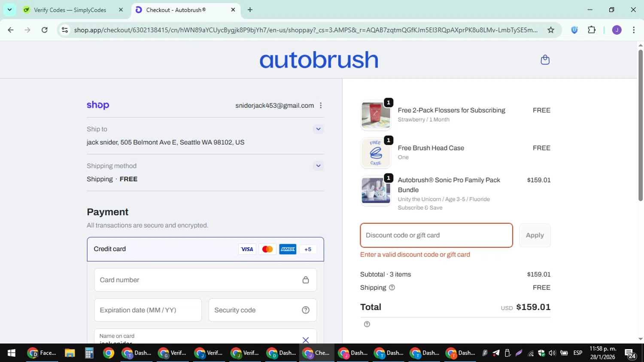Close the Checkout - Autobrush tab
This screenshot has width=644, height=362.
(233, 10)
